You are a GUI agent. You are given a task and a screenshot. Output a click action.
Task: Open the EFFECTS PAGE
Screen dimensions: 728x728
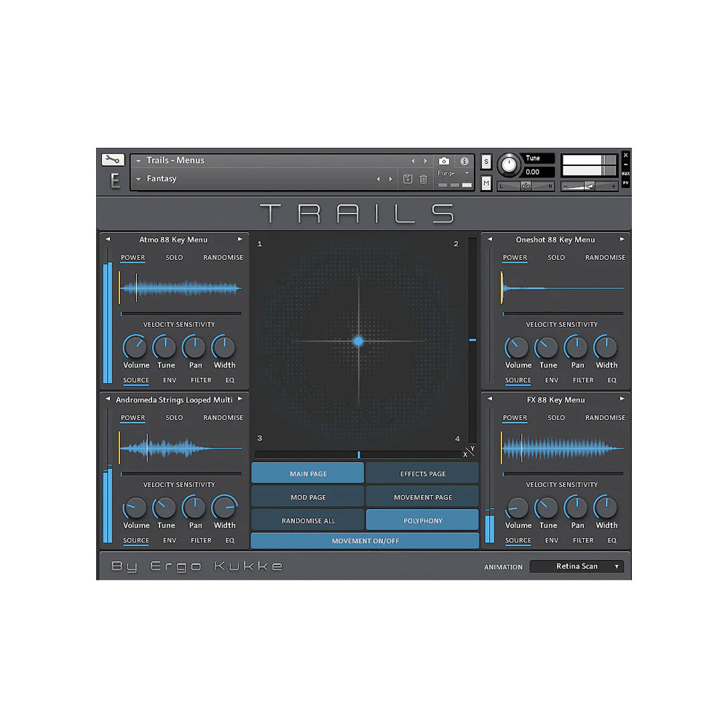click(x=422, y=474)
